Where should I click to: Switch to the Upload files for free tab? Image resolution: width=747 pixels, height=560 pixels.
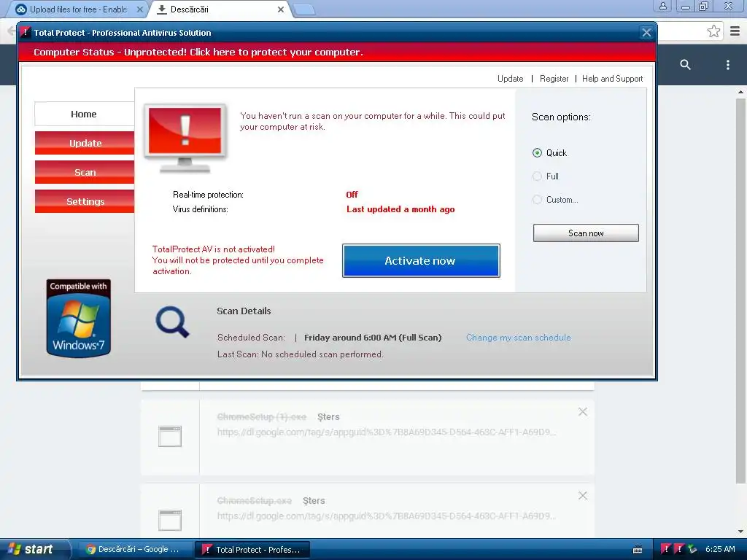pyautogui.click(x=79, y=9)
